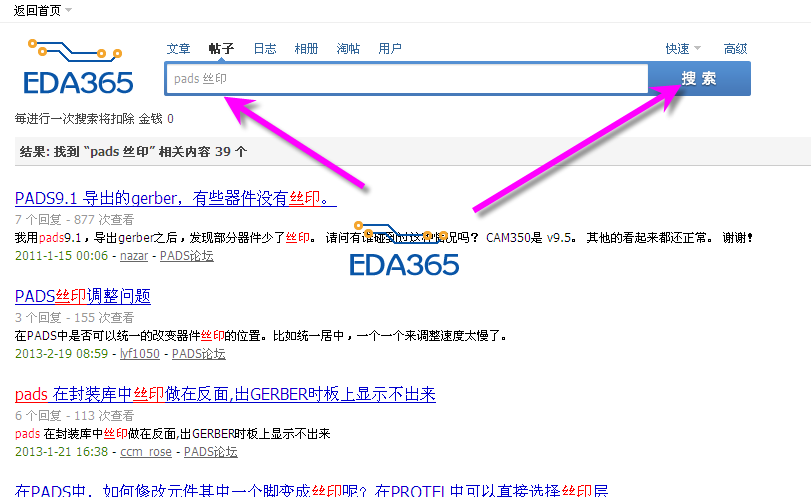The image size is (811, 497).
Task: Open the 高级 advanced search link
Action: [735, 49]
